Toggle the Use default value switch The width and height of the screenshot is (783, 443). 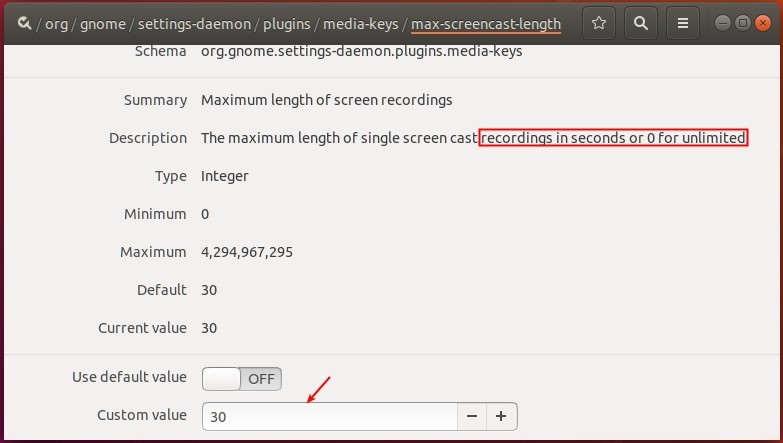[x=242, y=379]
